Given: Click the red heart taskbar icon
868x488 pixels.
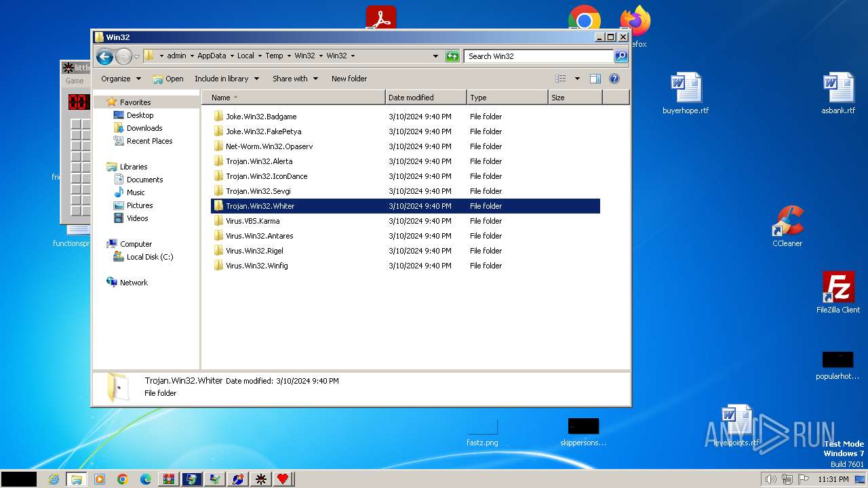Looking at the screenshot, I should (283, 479).
